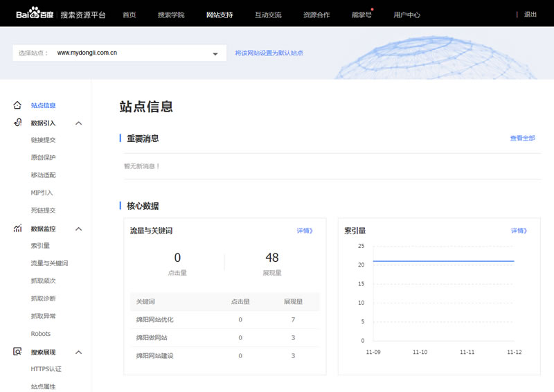Screen dimensions: 554x392
Task: Collapse the 数据监控 section chevron
Action: click(x=79, y=229)
